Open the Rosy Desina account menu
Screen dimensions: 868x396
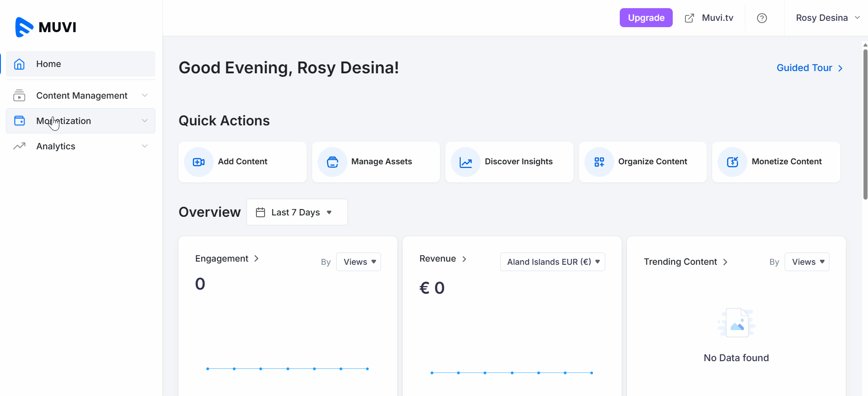coord(827,18)
